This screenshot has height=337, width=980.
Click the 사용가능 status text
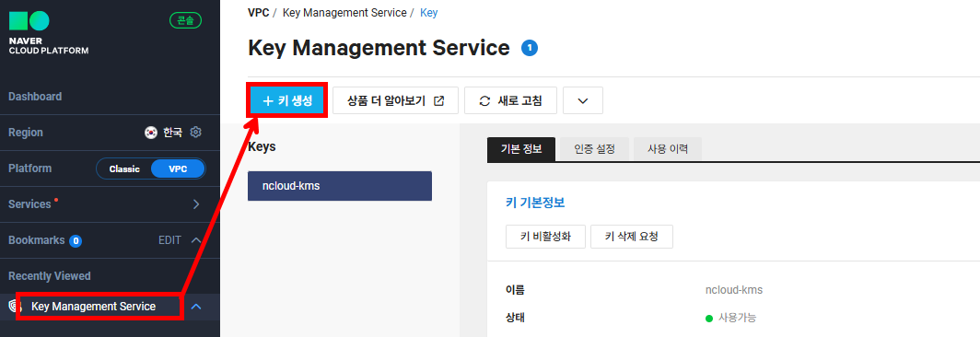point(738,318)
